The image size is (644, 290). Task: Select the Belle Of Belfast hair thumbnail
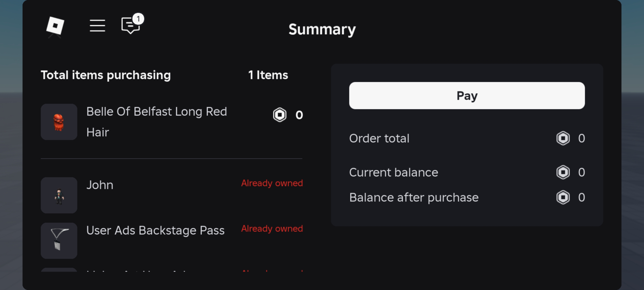click(59, 122)
